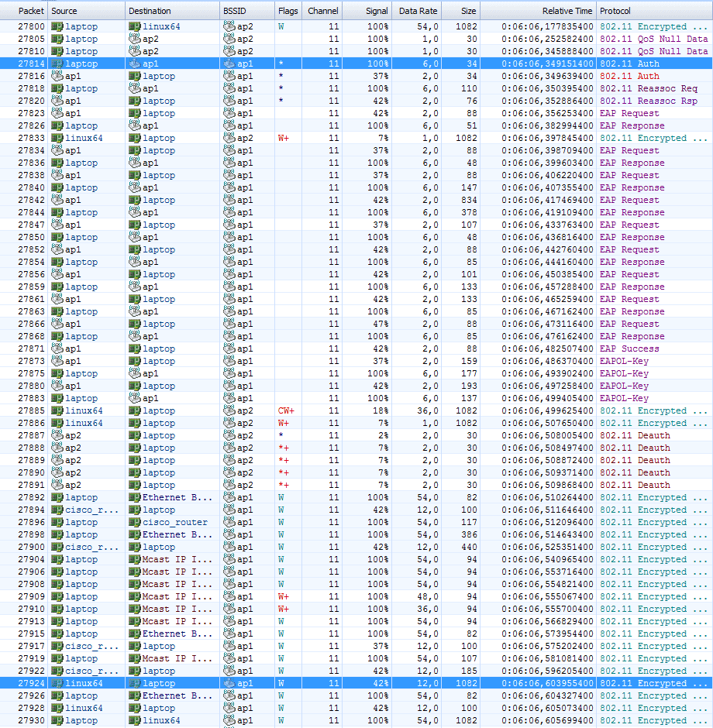713x728 pixels.
Task: Click size value 185 in packet 27922
Action: tap(469, 671)
